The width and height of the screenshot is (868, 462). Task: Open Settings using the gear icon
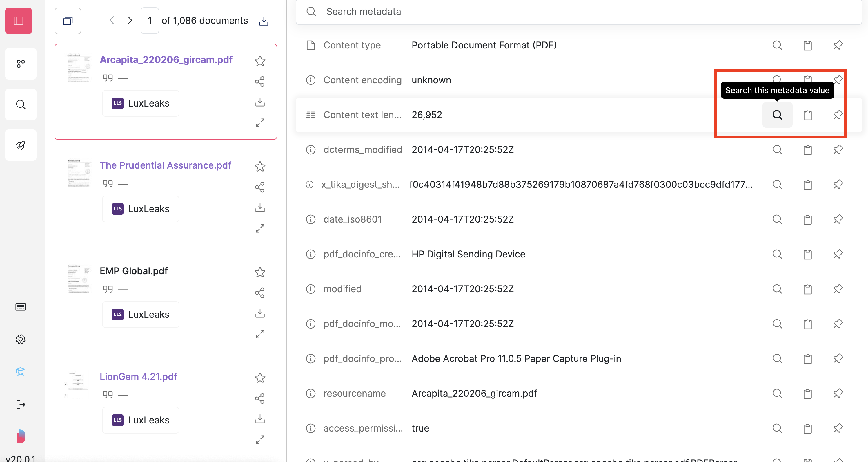click(x=21, y=339)
